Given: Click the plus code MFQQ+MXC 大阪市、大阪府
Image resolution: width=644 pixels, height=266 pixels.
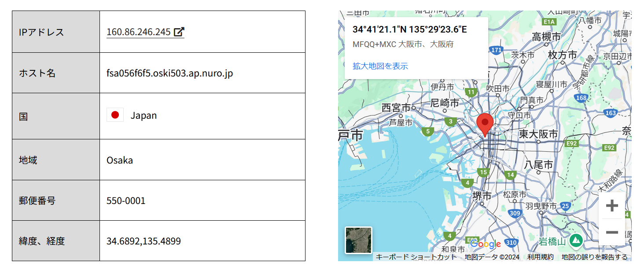Looking at the screenshot, I should click(403, 44).
